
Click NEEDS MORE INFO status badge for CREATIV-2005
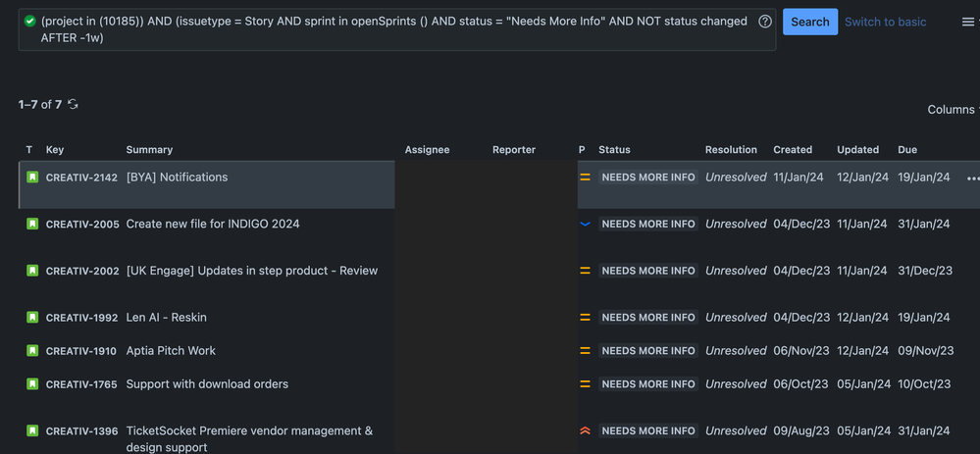click(648, 224)
